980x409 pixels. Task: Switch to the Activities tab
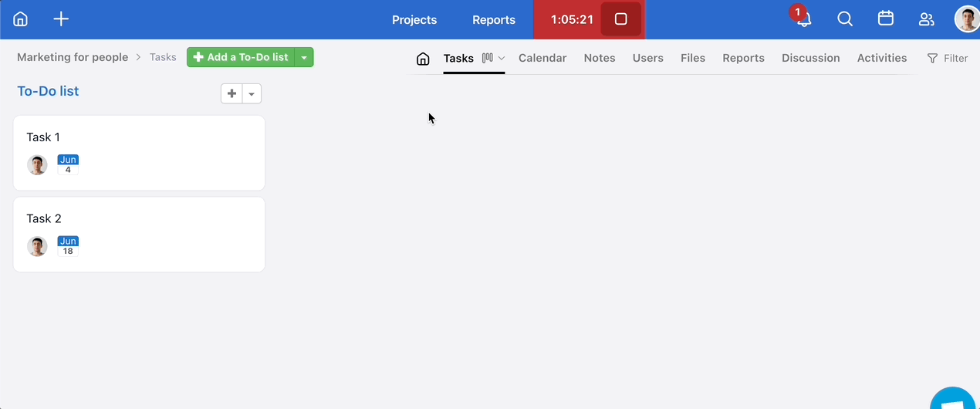coord(882,58)
